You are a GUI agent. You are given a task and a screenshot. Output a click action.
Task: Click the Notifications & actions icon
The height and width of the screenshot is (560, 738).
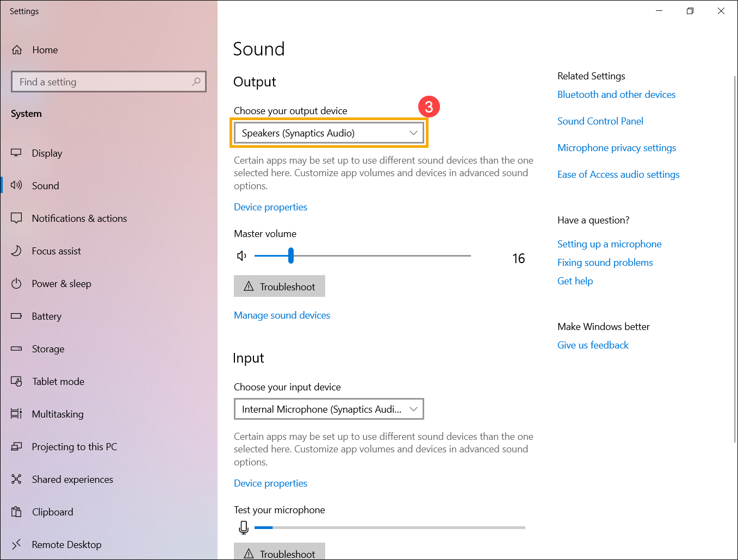pyautogui.click(x=16, y=218)
